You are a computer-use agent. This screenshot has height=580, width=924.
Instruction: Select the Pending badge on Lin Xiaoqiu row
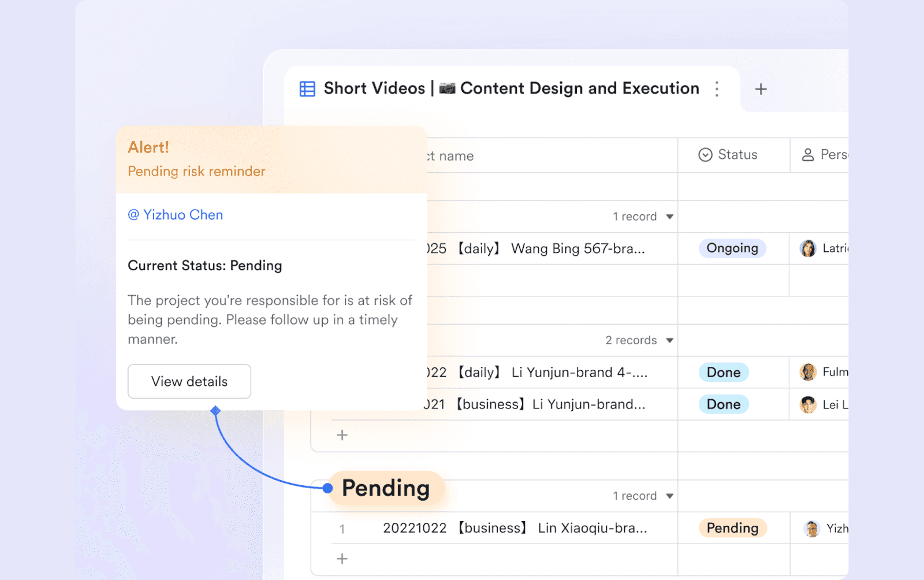point(732,527)
